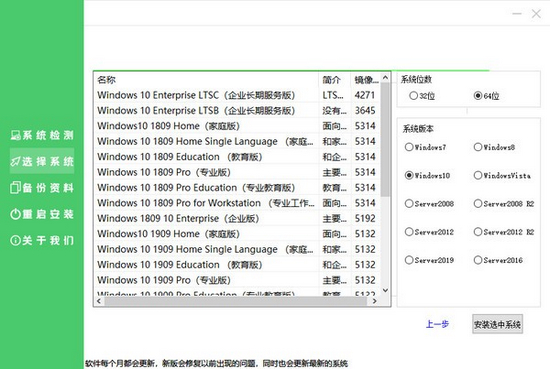Select Windows 10 1909 Education row
The image size is (550, 369).
[237, 265]
